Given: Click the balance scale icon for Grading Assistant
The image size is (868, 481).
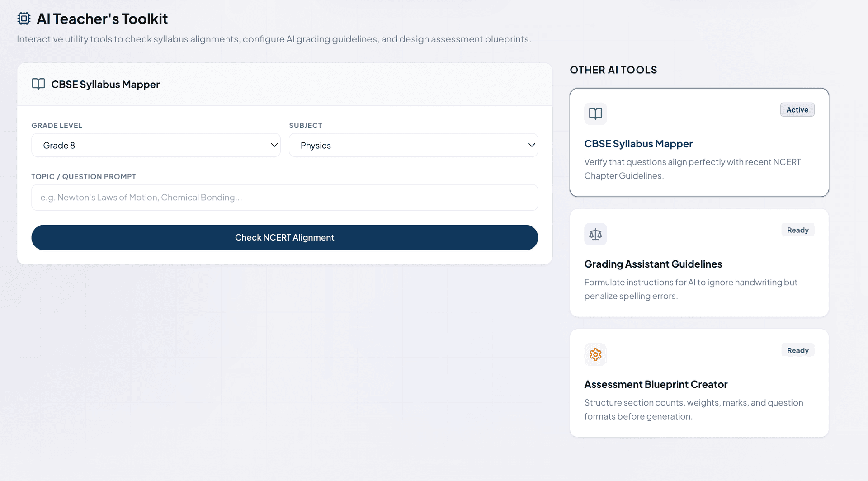Looking at the screenshot, I should pos(595,234).
